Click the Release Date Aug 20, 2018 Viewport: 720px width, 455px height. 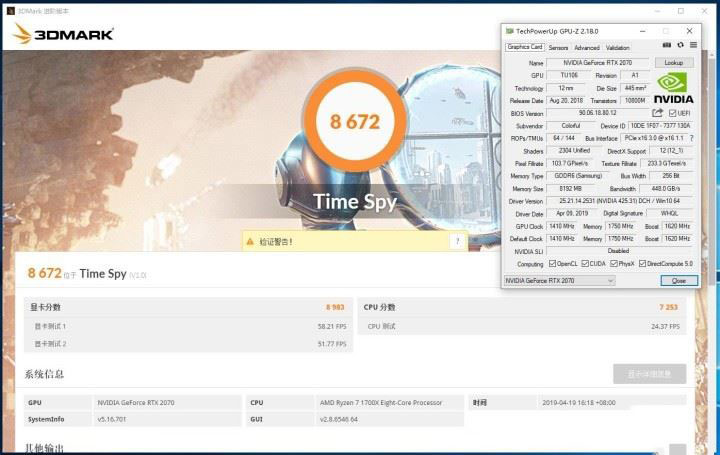click(x=566, y=100)
